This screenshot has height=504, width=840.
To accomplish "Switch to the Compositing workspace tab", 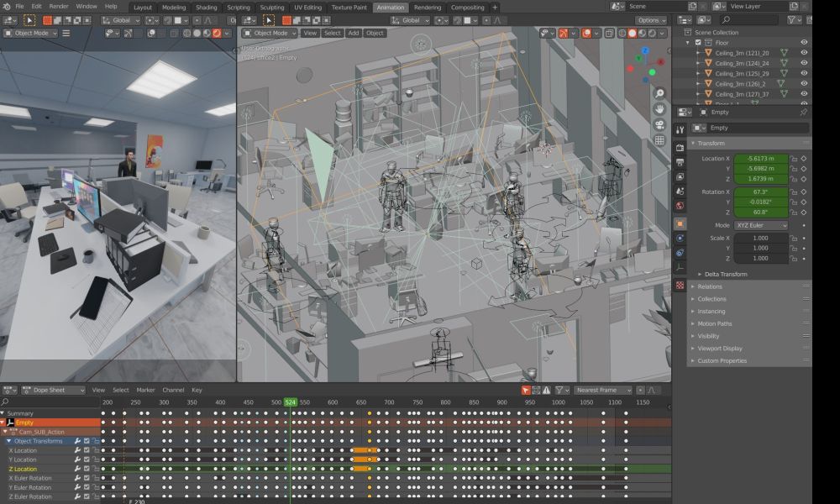I will pos(467,8).
